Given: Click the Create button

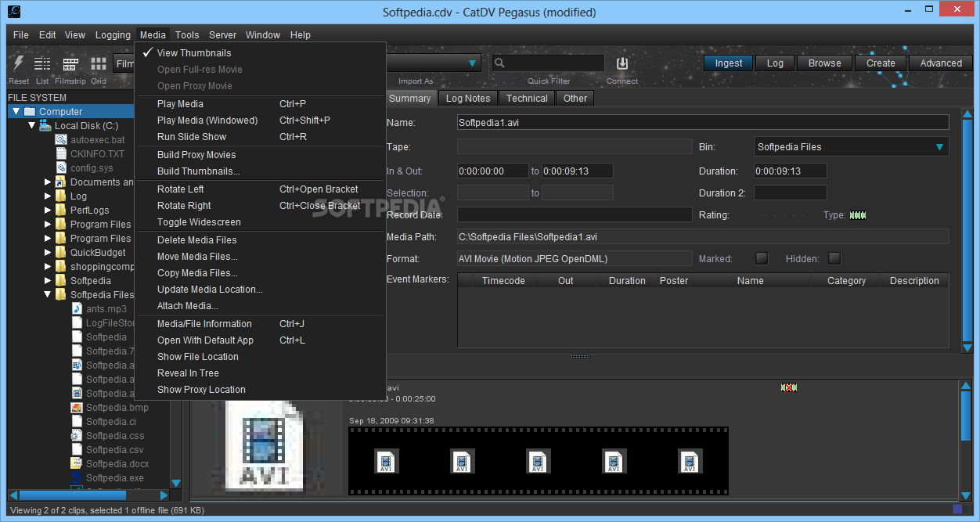Looking at the screenshot, I should click(x=881, y=63).
